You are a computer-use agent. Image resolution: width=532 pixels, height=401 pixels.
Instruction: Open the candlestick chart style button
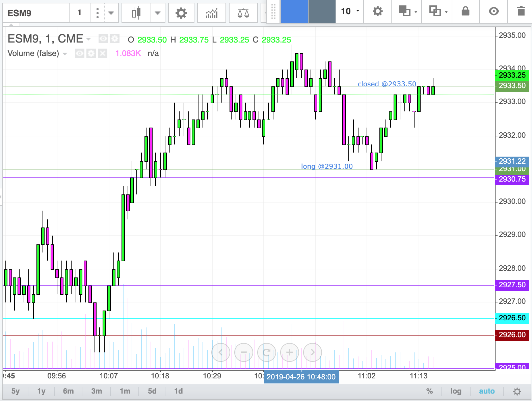[x=136, y=13]
